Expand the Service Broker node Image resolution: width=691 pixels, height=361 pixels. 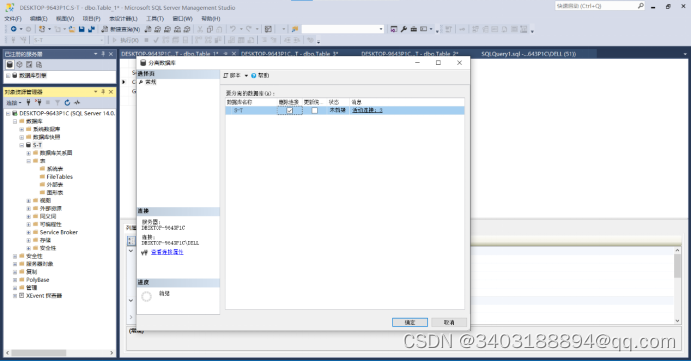29,233
